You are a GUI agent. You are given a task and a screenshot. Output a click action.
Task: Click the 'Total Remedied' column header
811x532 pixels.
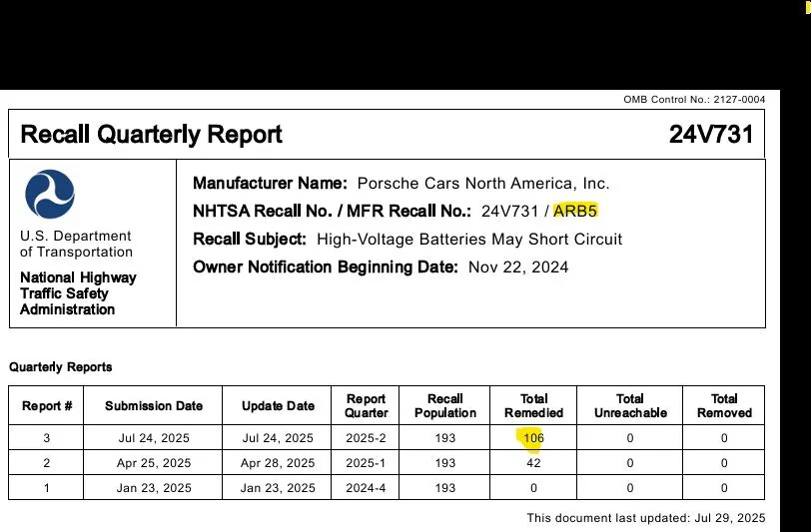[x=533, y=406]
